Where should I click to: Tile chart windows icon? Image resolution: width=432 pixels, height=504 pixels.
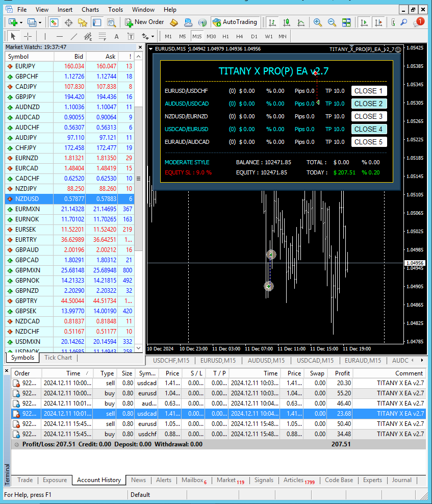coord(346,22)
